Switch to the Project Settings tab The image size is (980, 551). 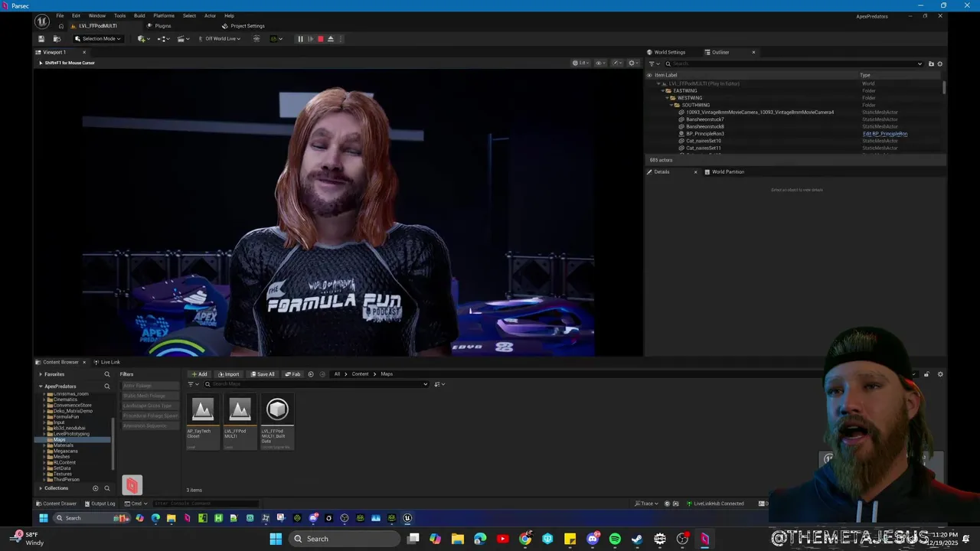click(x=243, y=26)
